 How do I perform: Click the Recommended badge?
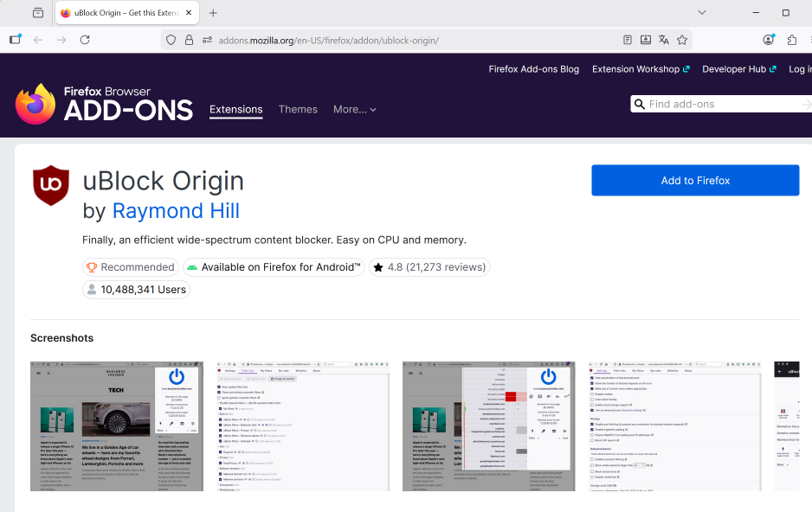(131, 267)
